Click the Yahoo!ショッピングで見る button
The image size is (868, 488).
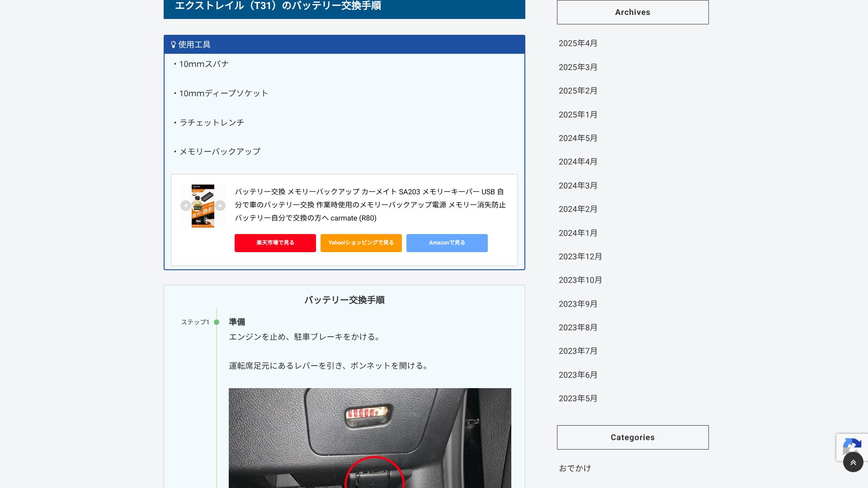coord(361,243)
